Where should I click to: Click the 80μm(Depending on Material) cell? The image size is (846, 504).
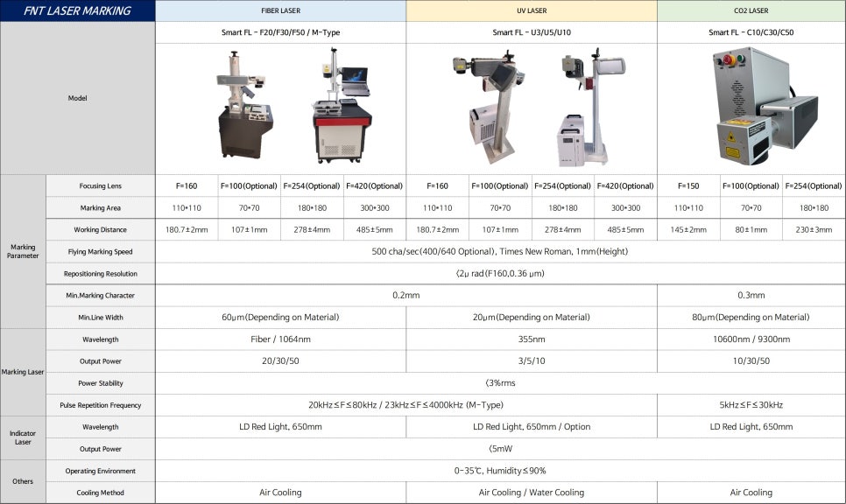[x=751, y=318]
